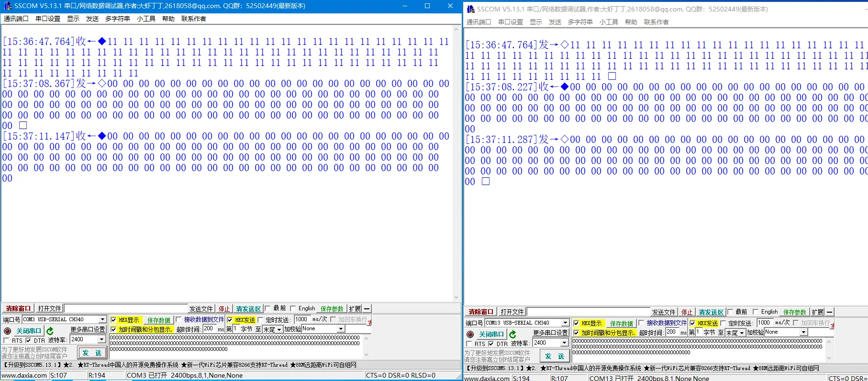This screenshot has width=868, height=381.
Task: Toggle HEX发送 checkbox in COM3 window
Action: tap(230, 320)
